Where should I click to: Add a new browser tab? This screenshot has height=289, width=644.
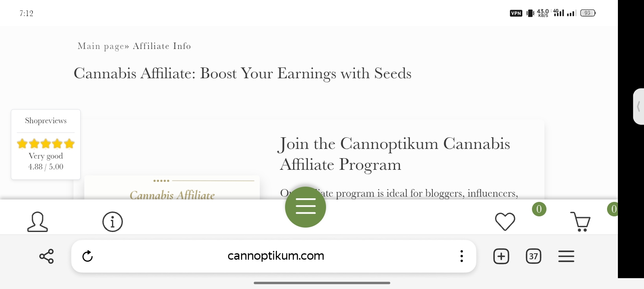[501, 256]
